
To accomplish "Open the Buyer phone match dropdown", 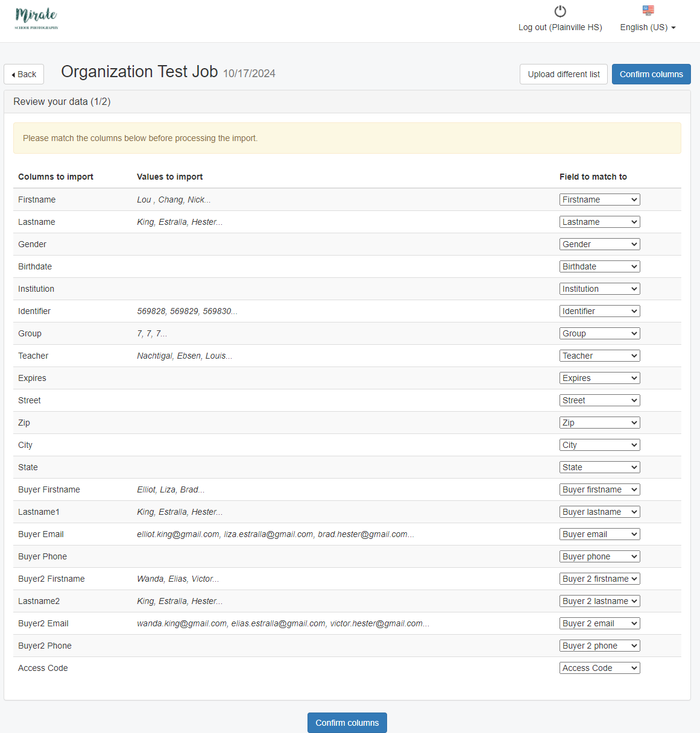I will pyautogui.click(x=599, y=556).
